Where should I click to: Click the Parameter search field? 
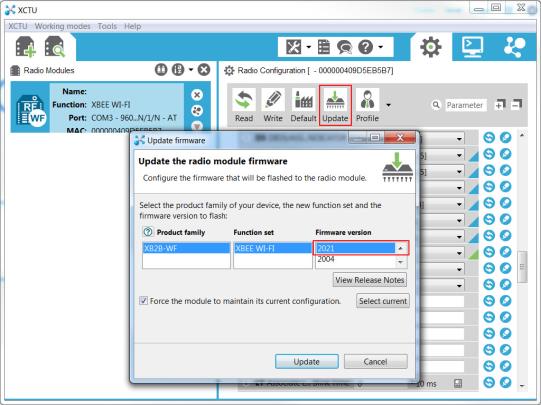click(465, 105)
